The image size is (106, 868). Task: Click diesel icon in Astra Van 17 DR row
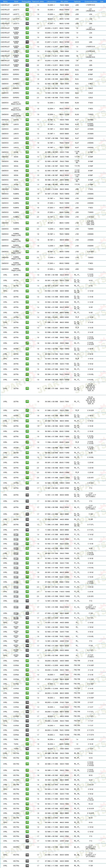point(27,646)
